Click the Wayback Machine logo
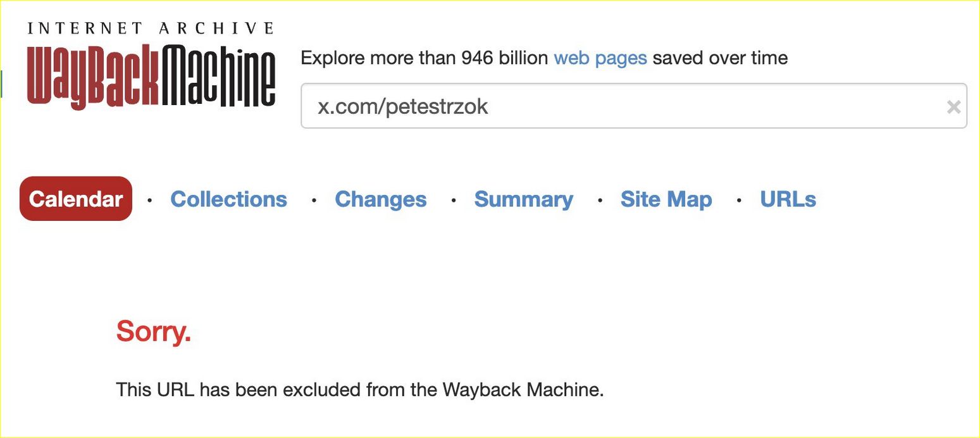The width and height of the screenshot is (980, 438). tap(151, 65)
